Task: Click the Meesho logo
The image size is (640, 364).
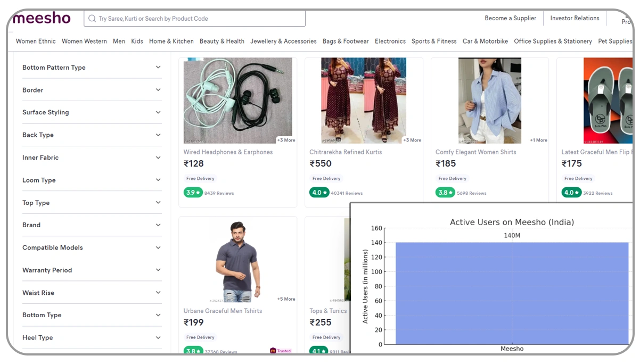Action: [x=41, y=18]
